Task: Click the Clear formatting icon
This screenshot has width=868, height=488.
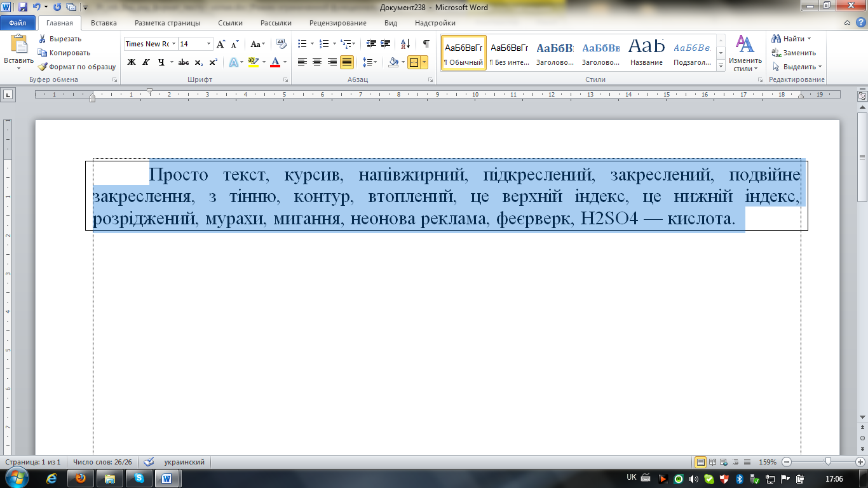Action: click(281, 44)
